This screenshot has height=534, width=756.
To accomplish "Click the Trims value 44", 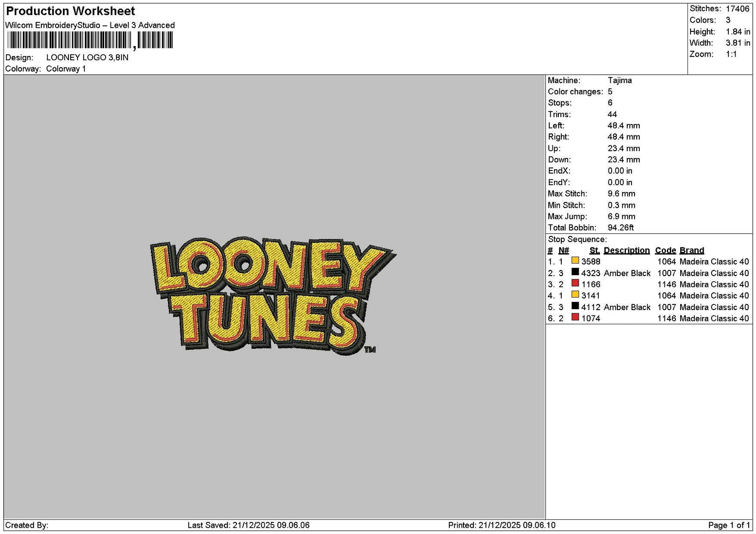I will [x=613, y=115].
